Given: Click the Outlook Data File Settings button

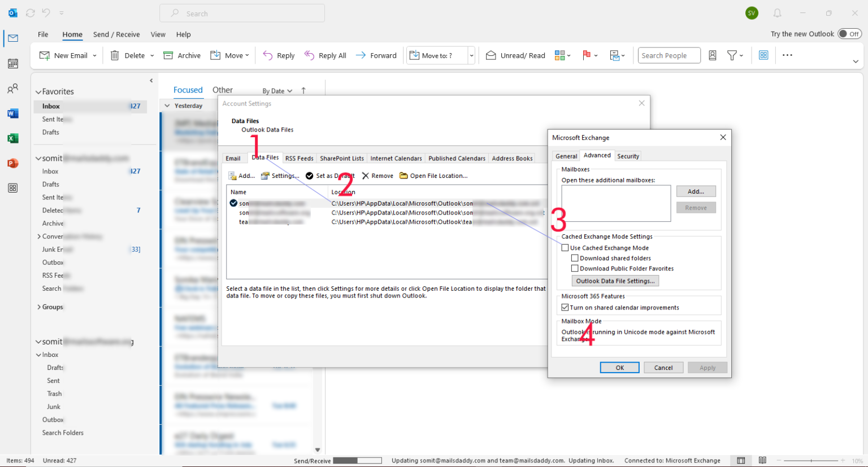Looking at the screenshot, I should [615, 281].
